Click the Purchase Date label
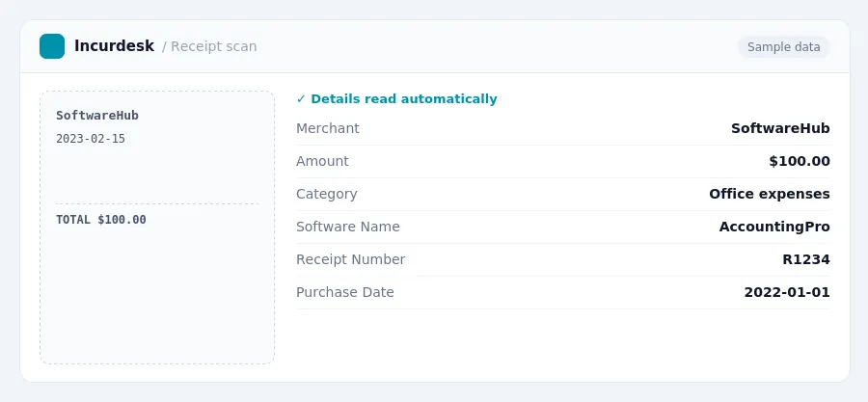Viewport: 868px width, 402px height. [x=345, y=292]
